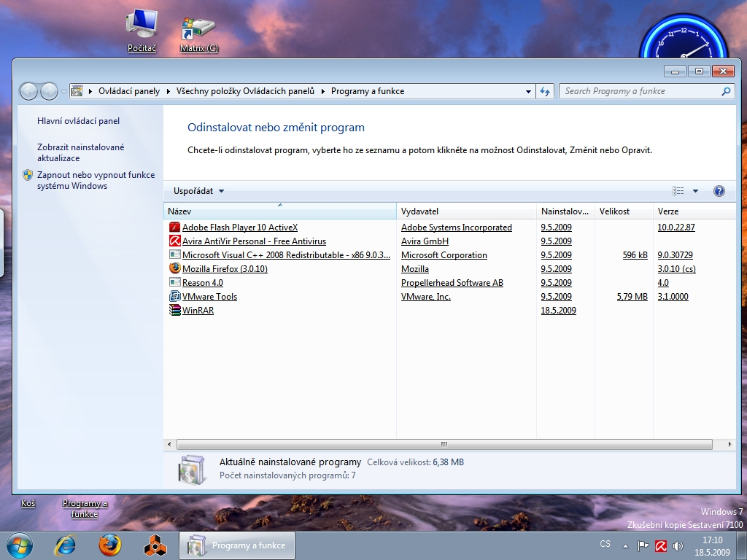Open the recent pages dropdown arrow
Screen dimensions: 747x560
click(63, 91)
